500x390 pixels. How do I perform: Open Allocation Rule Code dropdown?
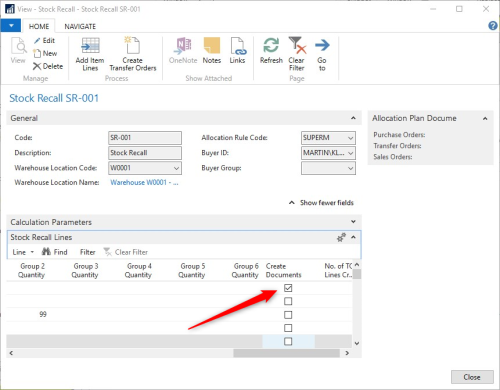[350, 138]
